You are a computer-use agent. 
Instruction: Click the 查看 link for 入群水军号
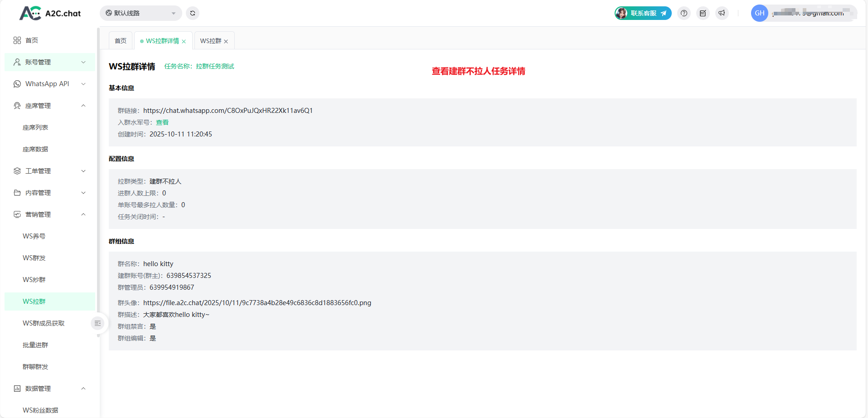162,122
